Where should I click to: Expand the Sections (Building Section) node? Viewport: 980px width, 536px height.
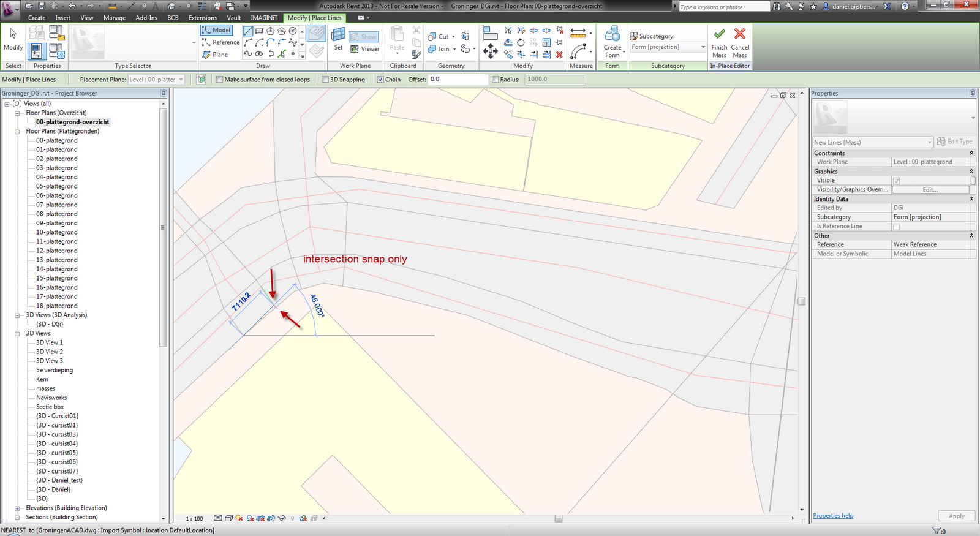pos(17,518)
